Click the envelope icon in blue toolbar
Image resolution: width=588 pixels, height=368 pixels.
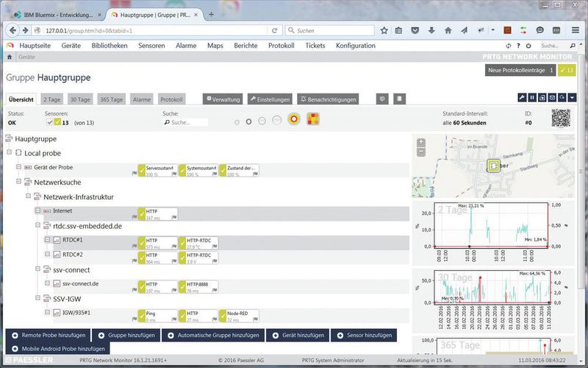[552, 98]
